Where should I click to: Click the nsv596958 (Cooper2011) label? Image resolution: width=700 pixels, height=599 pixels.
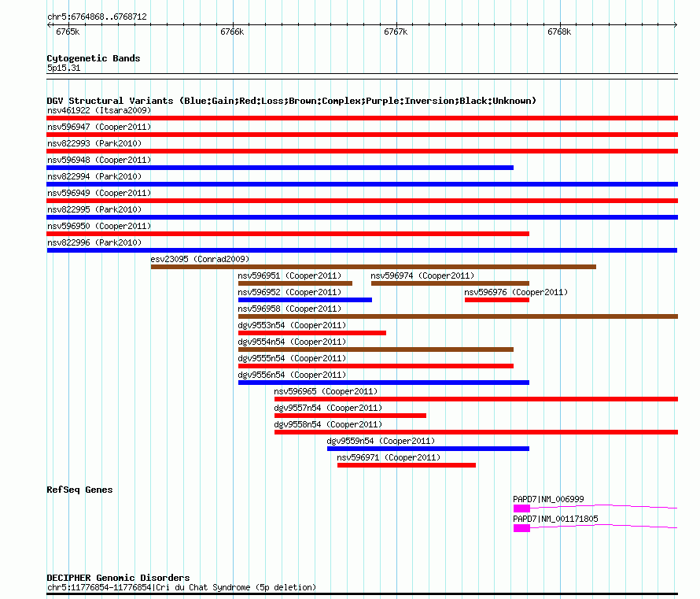pos(289,309)
